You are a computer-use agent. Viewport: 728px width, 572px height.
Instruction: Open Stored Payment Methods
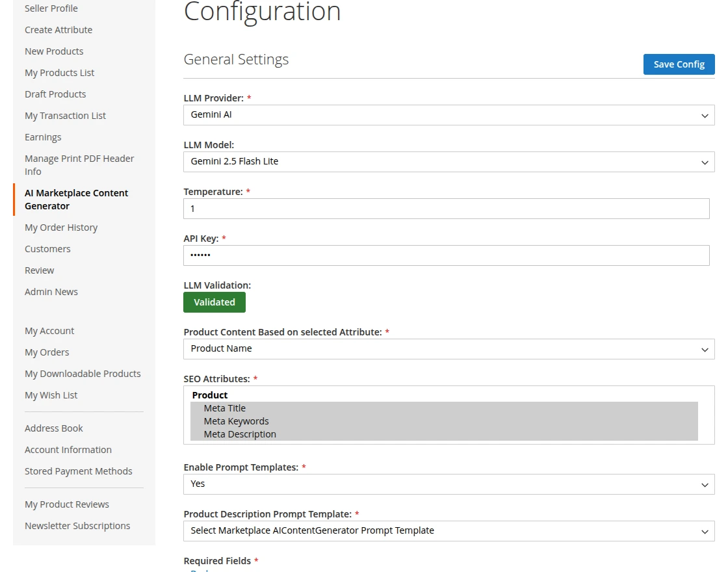point(79,471)
